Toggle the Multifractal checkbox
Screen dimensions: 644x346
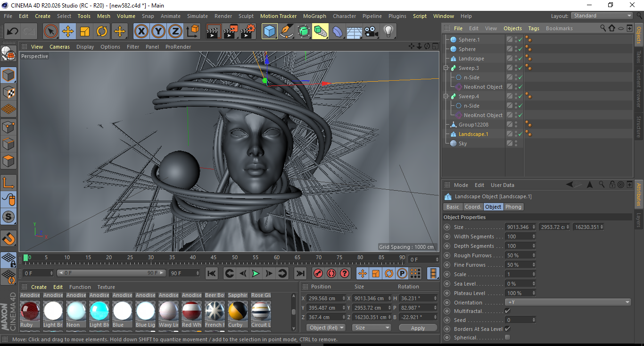pyautogui.click(x=507, y=311)
